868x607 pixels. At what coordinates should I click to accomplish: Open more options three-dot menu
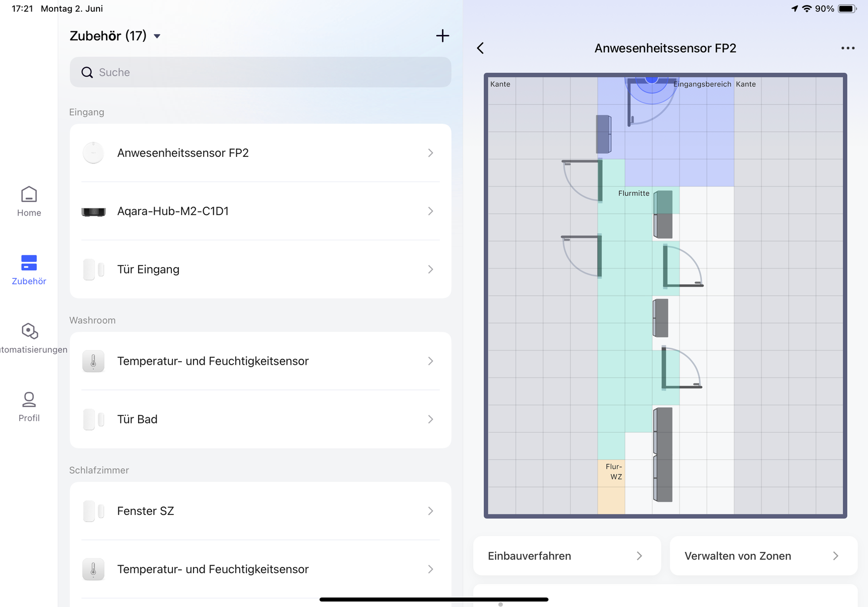848,48
